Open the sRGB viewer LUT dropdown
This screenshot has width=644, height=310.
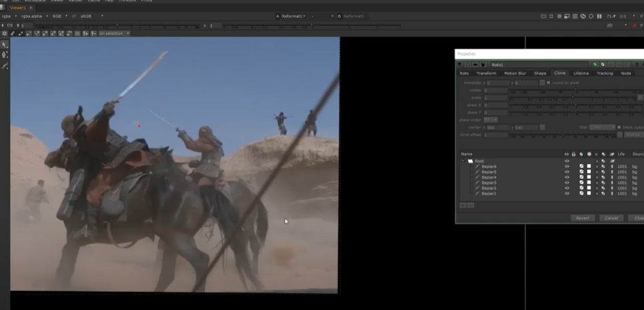91,16
